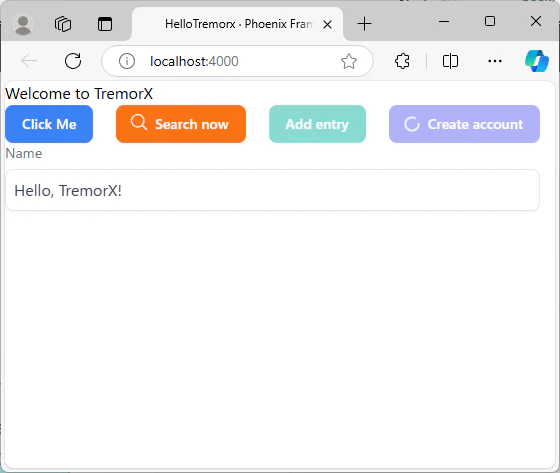The width and height of the screenshot is (560, 473).
Task: Open Settings and more ellipsis menu
Action: tap(495, 61)
